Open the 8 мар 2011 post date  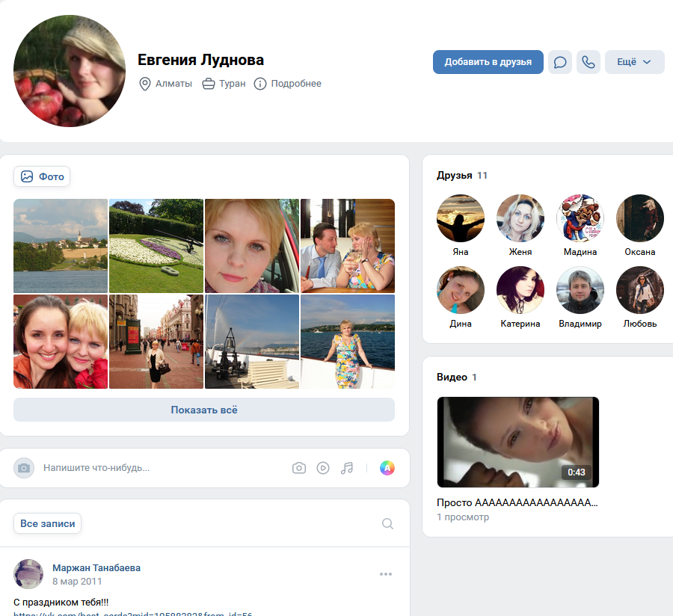(x=77, y=582)
